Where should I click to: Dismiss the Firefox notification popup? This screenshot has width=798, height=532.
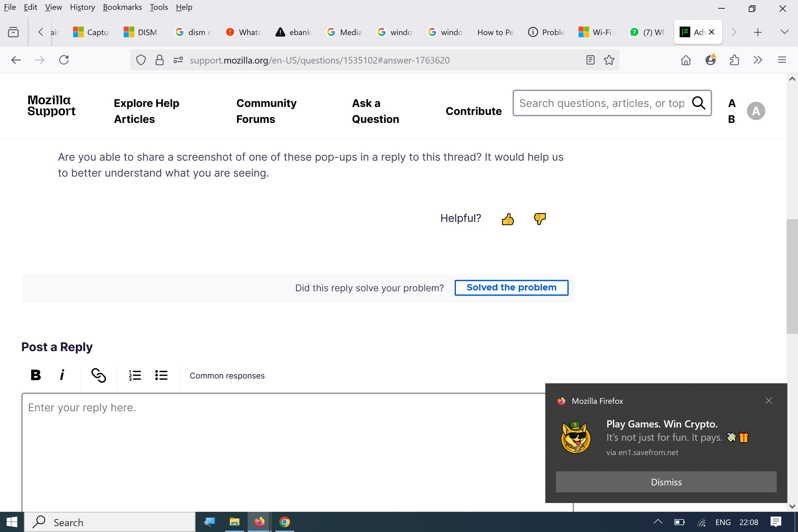(x=666, y=482)
